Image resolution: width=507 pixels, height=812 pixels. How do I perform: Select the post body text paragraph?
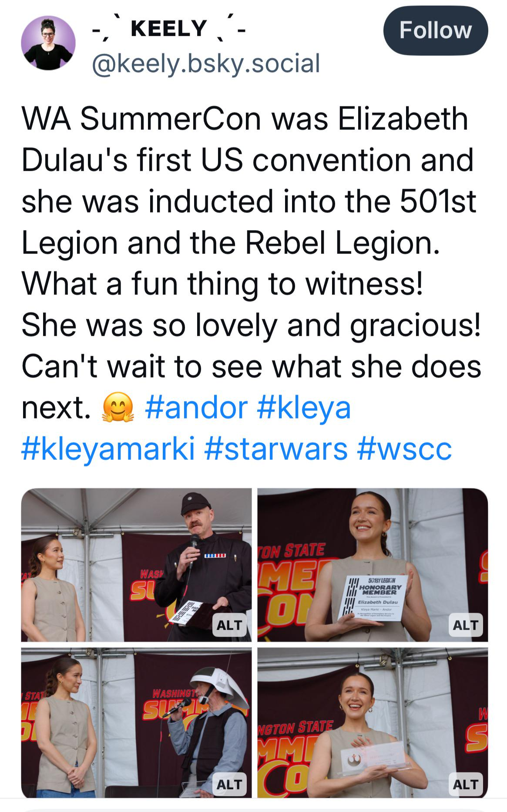252,284
